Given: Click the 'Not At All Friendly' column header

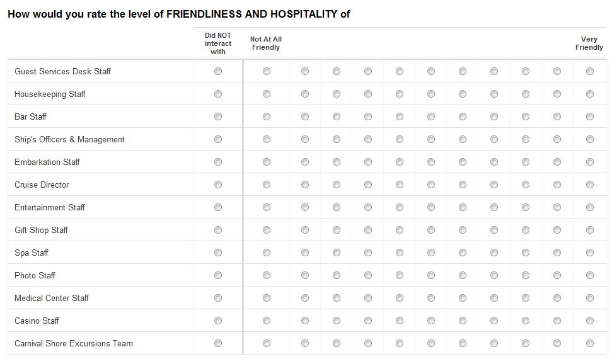Looking at the screenshot, I should 266,43.
